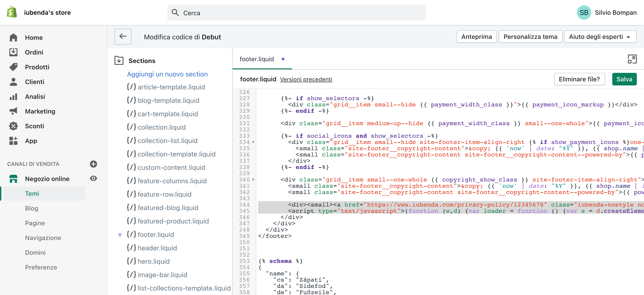644x295 pixels.
Task: Collapse the code fold at line 334
Action: point(254,142)
